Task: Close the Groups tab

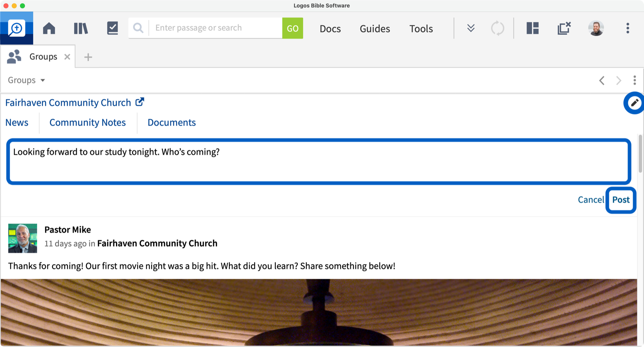Action: click(x=67, y=57)
